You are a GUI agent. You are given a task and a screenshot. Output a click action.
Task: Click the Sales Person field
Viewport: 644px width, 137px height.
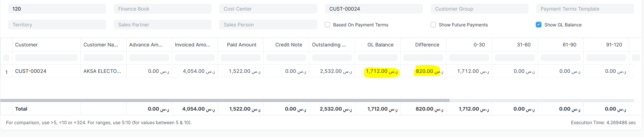click(268, 25)
